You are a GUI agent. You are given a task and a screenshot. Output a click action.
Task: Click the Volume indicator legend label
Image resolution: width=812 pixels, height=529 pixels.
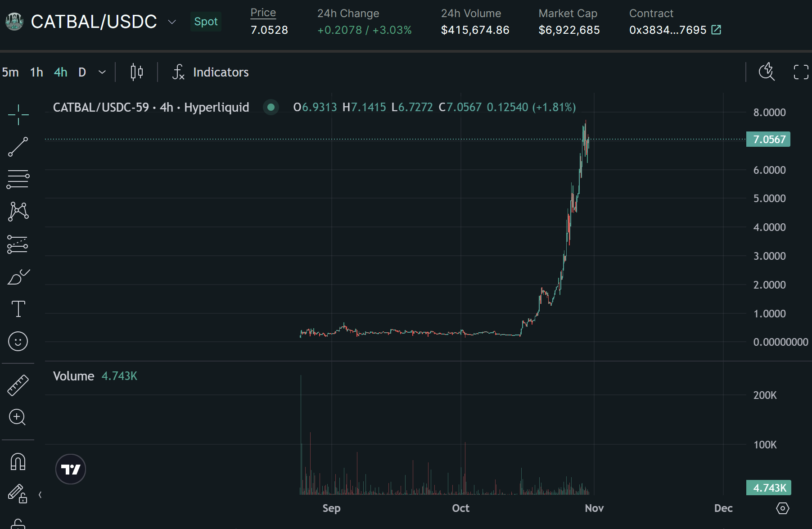coord(74,376)
